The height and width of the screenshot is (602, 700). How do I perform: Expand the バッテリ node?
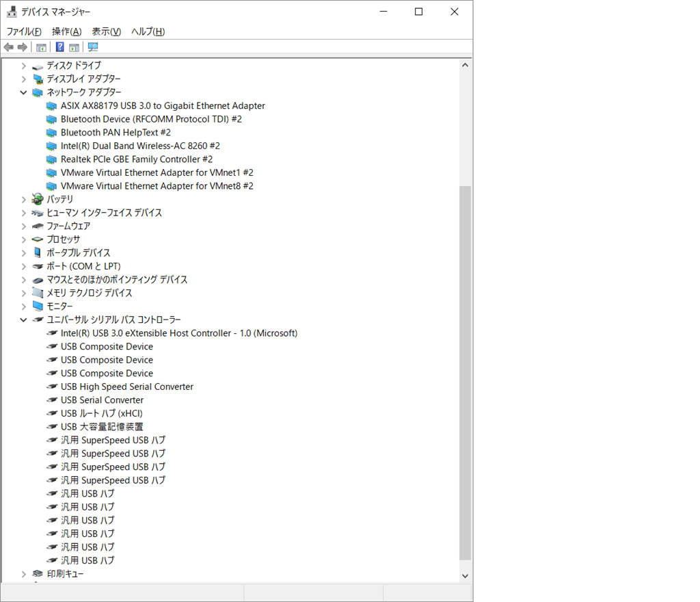click(x=24, y=200)
